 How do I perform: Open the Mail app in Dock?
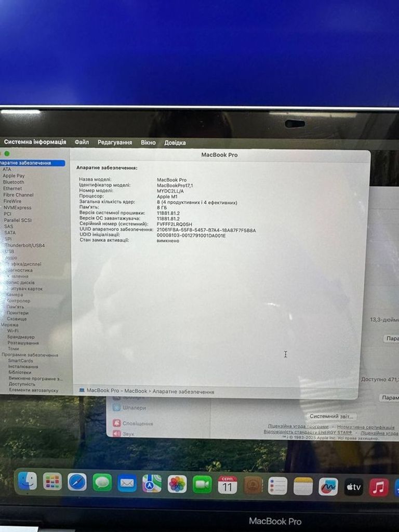127,483
